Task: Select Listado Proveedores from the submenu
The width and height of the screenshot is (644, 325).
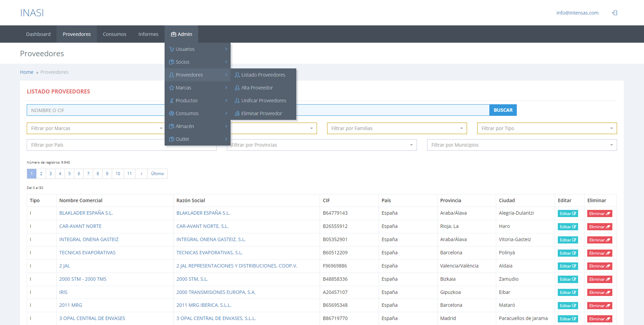Action: (263, 75)
